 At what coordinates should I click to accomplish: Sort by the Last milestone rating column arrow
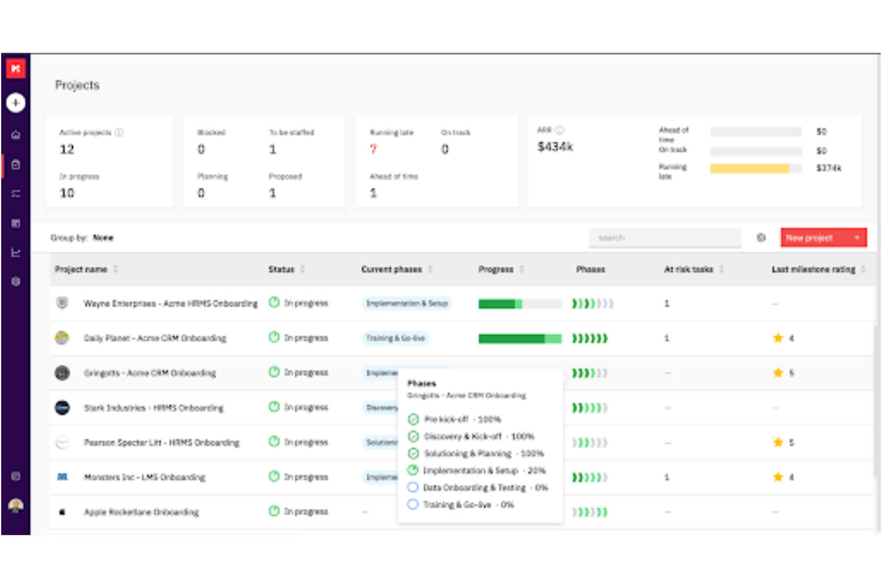864,269
